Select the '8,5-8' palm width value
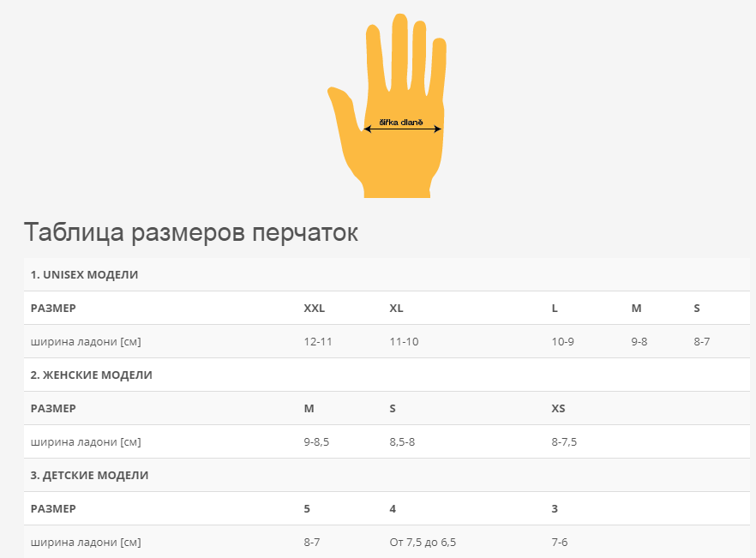This screenshot has width=756, height=558. [402, 441]
